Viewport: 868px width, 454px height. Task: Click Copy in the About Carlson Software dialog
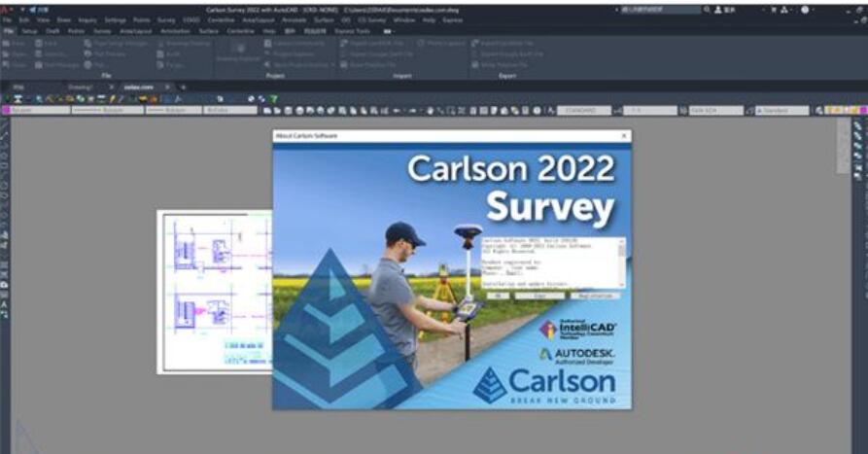pyautogui.click(x=539, y=297)
